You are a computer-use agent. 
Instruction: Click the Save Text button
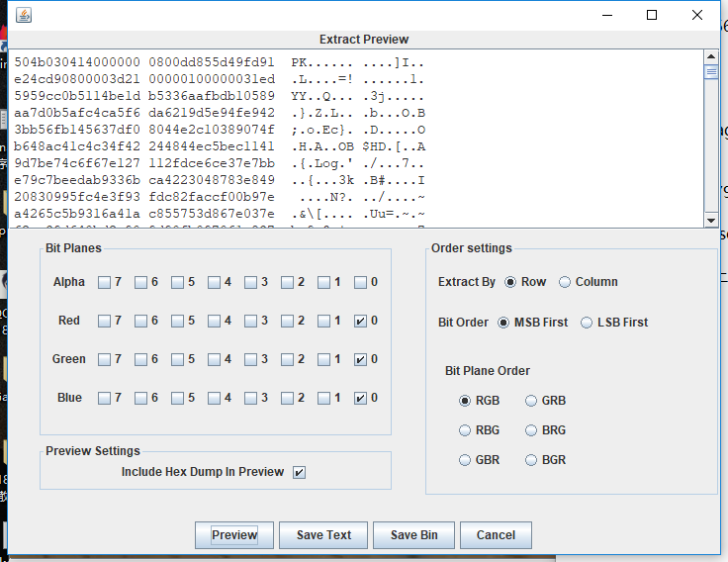pos(323,535)
